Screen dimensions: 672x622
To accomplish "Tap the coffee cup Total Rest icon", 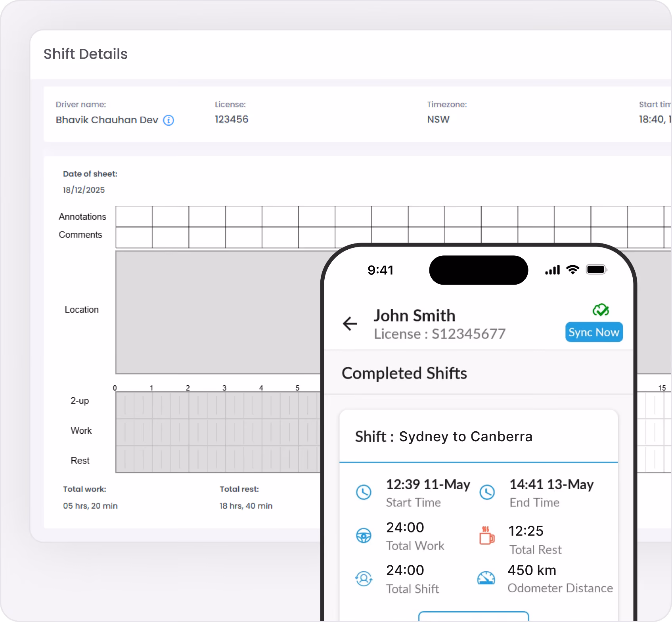I will [x=487, y=536].
